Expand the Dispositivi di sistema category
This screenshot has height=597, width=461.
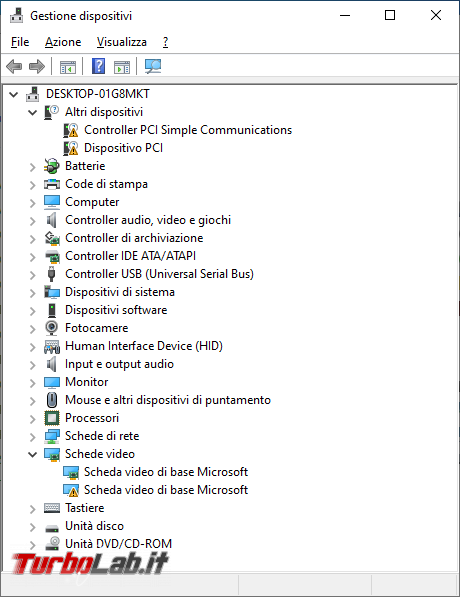[x=33, y=292]
